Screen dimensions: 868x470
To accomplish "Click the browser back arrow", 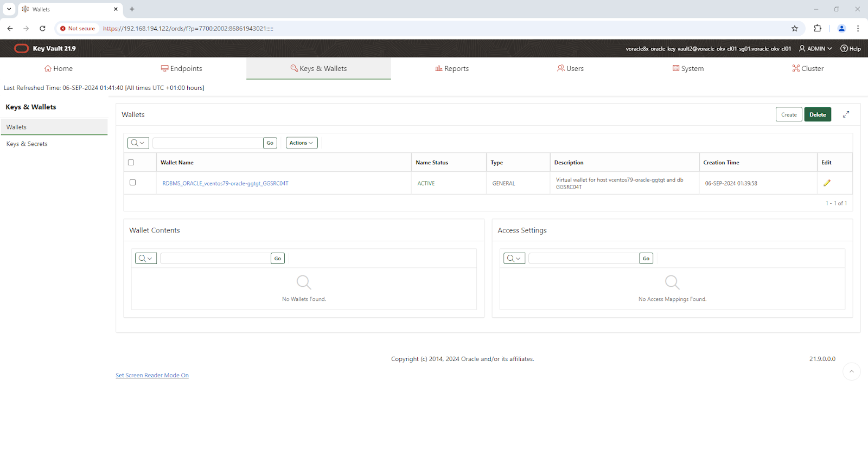I will [x=10, y=28].
